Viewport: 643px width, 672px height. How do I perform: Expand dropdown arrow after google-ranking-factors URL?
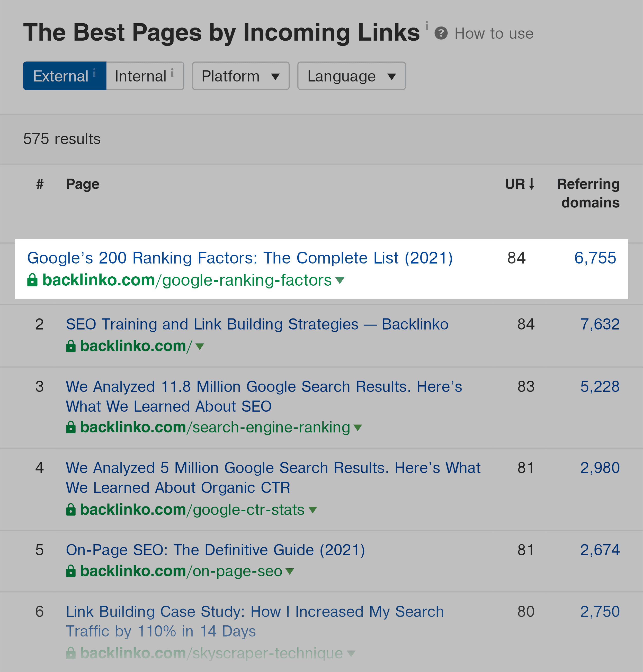(340, 280)
